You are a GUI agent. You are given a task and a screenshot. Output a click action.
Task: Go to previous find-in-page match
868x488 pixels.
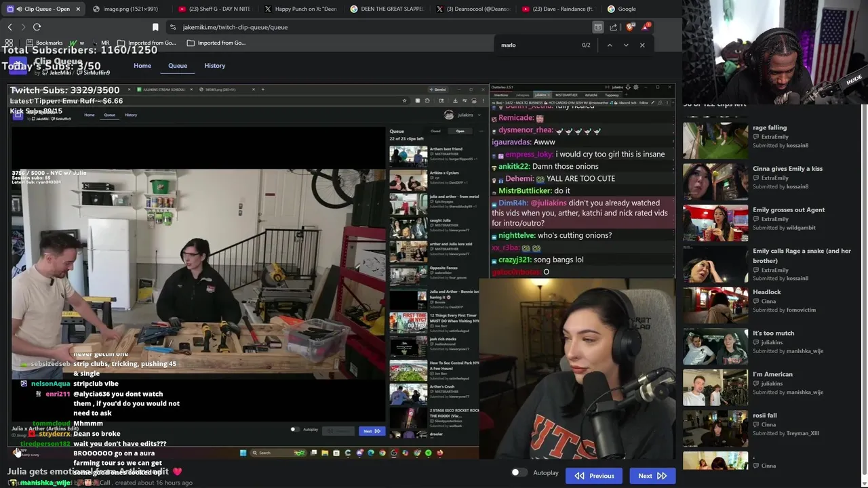click(609, 45)
